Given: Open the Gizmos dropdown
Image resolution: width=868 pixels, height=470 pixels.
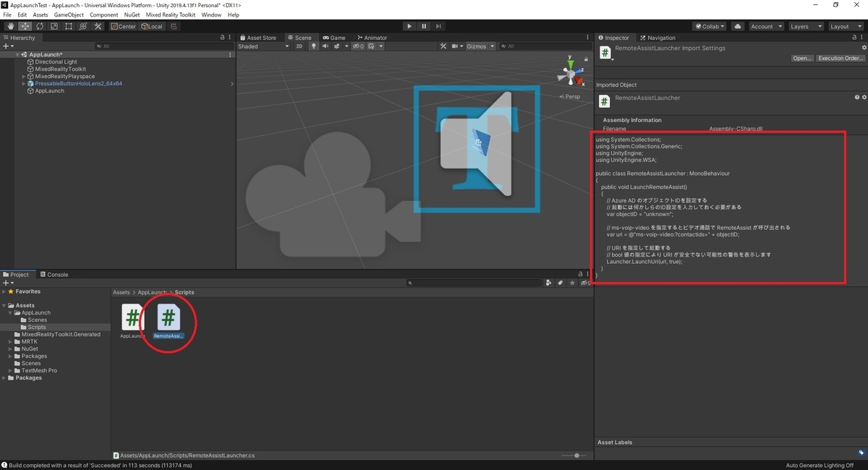Looking at the screenshot, I should [481, 46].
